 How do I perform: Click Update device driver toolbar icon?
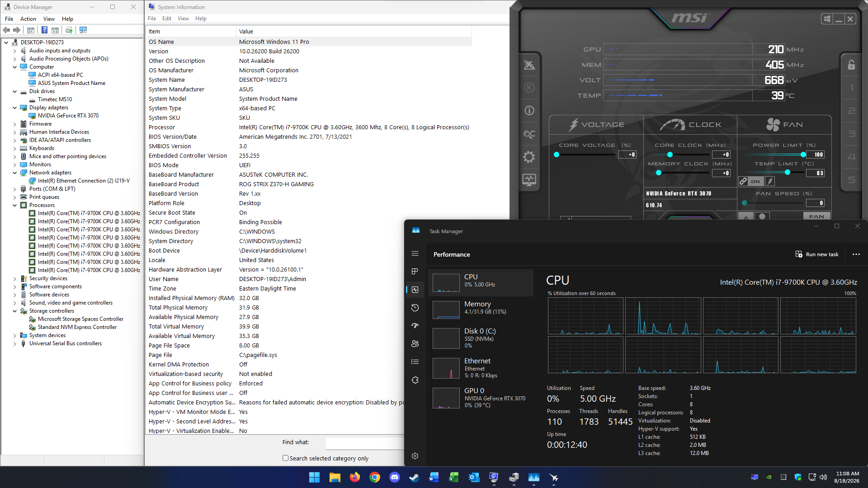pyautogui.click(x=69, y=30)
